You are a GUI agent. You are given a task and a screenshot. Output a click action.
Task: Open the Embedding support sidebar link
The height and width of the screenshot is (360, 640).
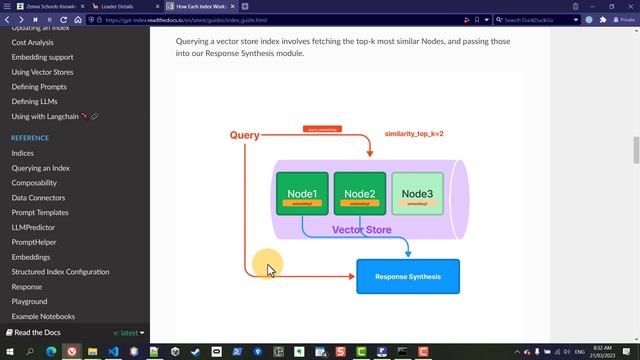coord(42,57)
